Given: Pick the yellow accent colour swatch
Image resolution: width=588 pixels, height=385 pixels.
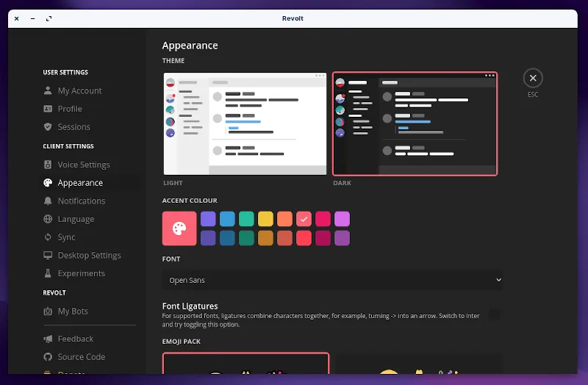Looking at the screenshot, I should [266, 219].
